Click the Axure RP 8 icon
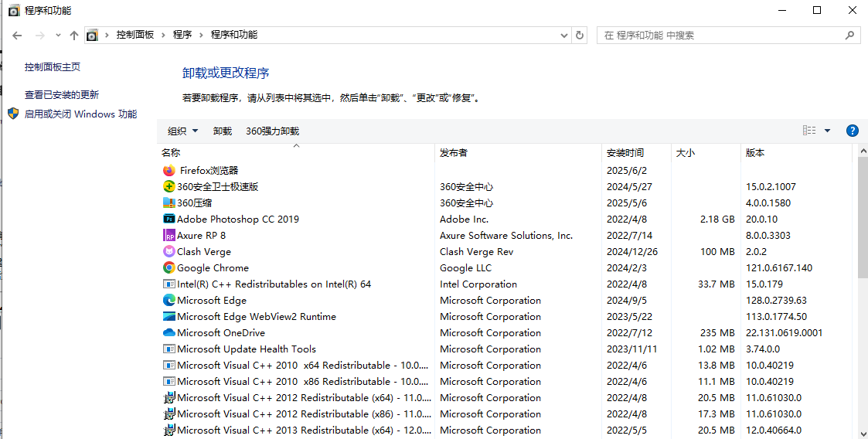 click(x=169, y=235)
